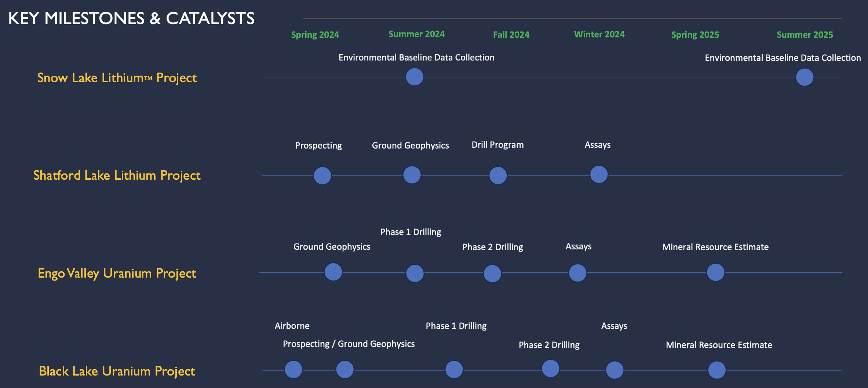Screen dimensions: 868x388
Task: Select Snow Lake Summer 2025 milestone dot
Action: 805,77
